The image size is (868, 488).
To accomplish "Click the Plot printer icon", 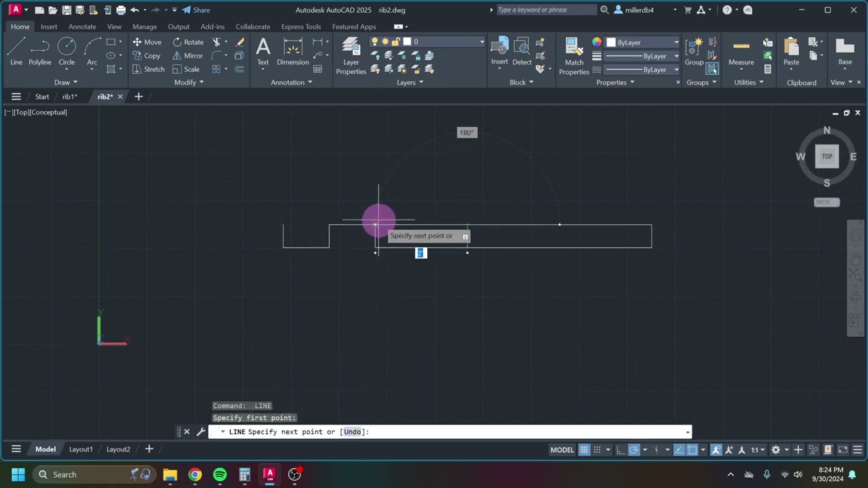I will pos(121,10).
